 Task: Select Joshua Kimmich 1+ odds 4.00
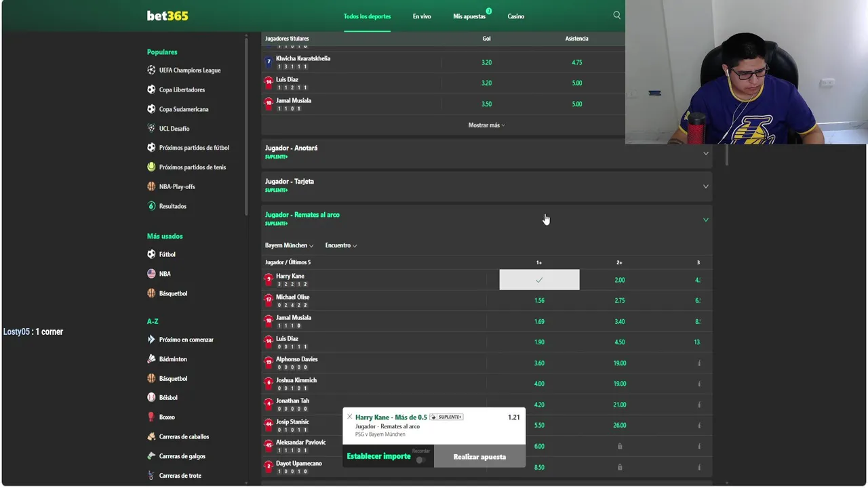539,384
